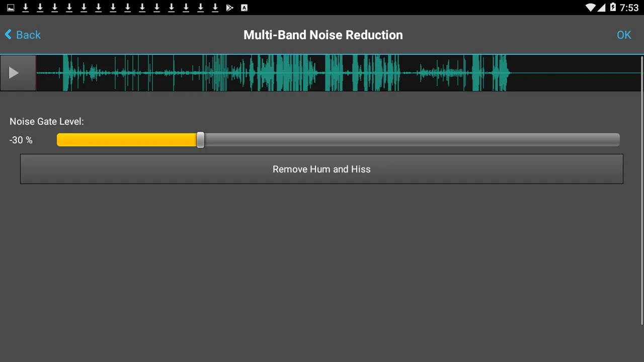Tap the Wi-Fi status icon

pos(591,8)
